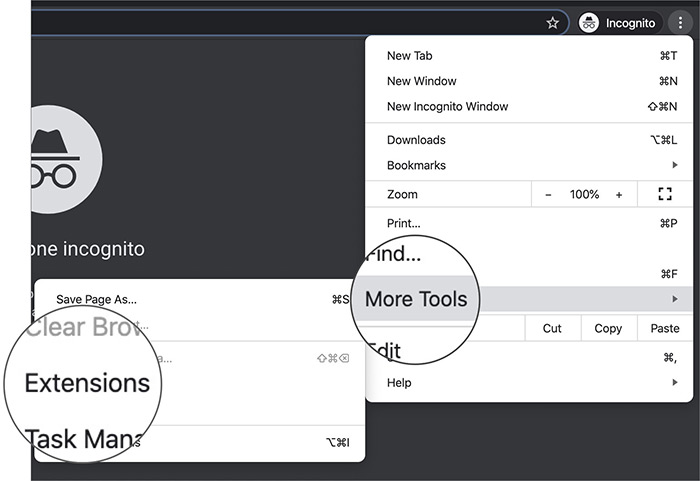
Task: Click the three-dot Chrome menu icon
Action: tap(680, 23)
